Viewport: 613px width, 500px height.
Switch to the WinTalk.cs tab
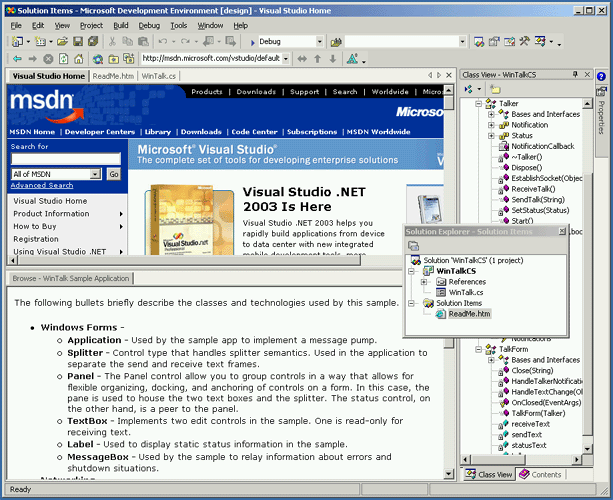coord(158,76)
